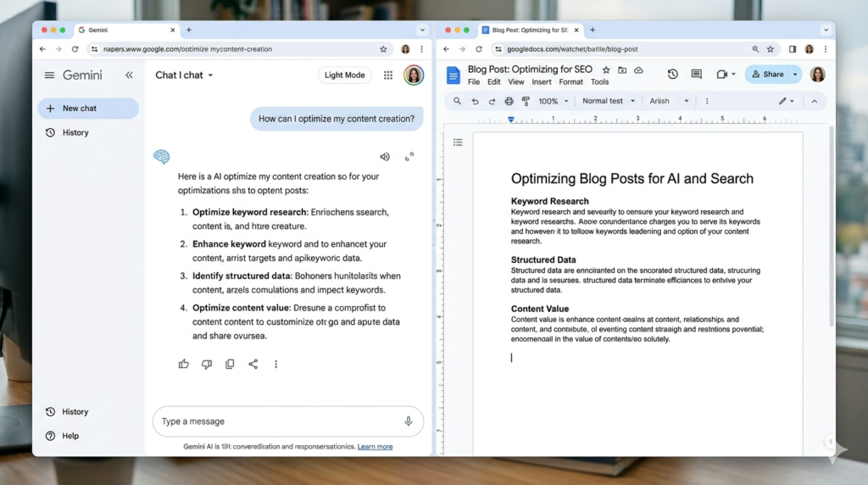Share the Gemini response

pyautogui.click(x=253, y=365)
